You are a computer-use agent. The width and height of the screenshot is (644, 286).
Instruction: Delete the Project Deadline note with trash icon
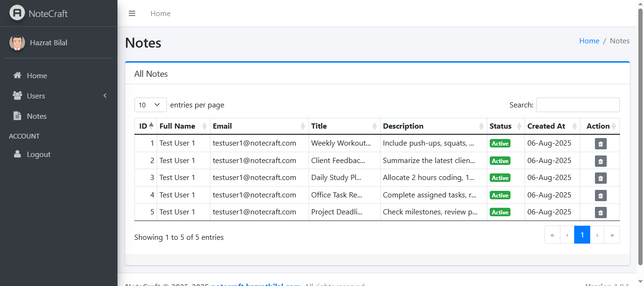(x=601, y=212)
